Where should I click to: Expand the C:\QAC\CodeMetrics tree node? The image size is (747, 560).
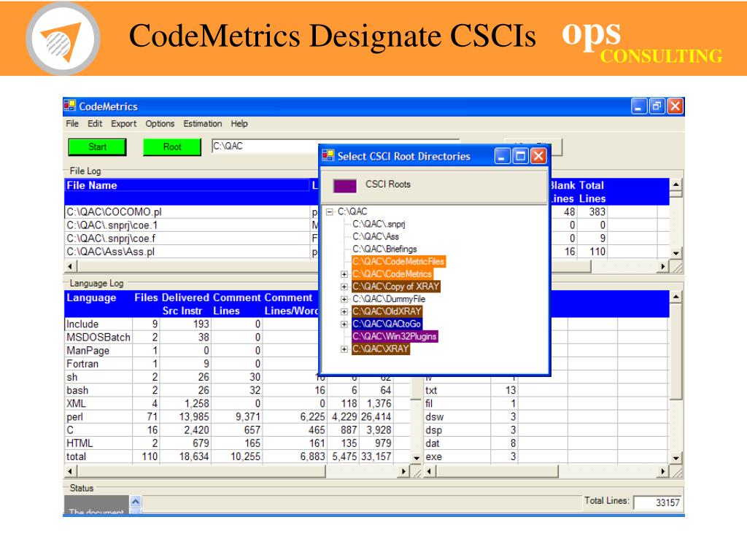pyautogui.click(x=344, y=274)
